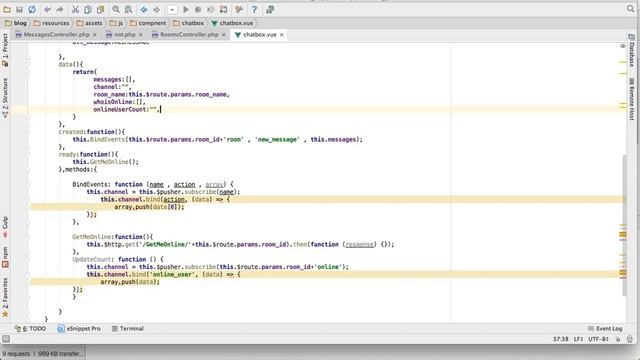Click the Save All toolbar icon
Viewport: 640px width, 360px height.
[19, 9]
